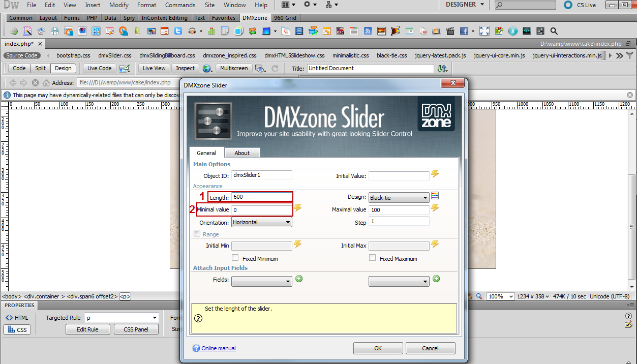Viewport: 637px width, 364px height.
Task: Switch to the About tab
Action: pos(242,153)
